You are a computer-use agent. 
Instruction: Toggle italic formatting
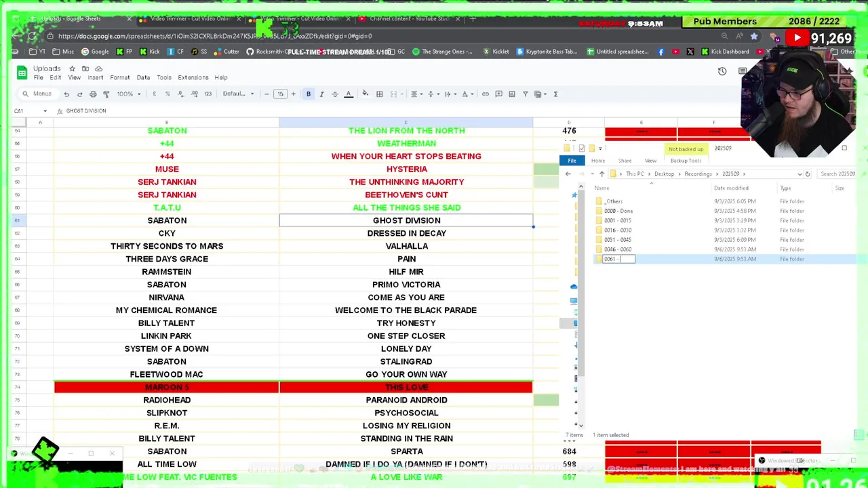click(321, 94)
